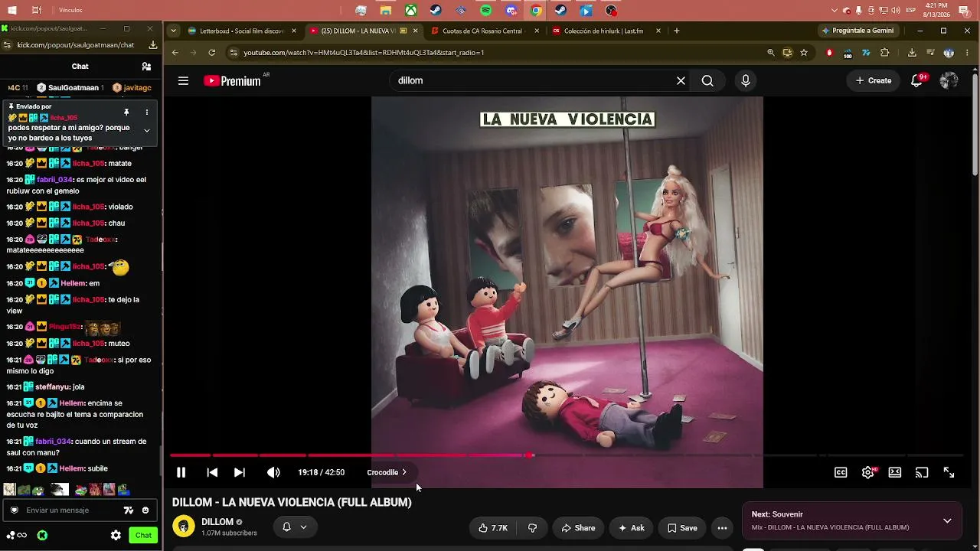Screen dimensions: 980x551
Task: Open Chrome downloads in YouTube window
Action: click(912, 53)
